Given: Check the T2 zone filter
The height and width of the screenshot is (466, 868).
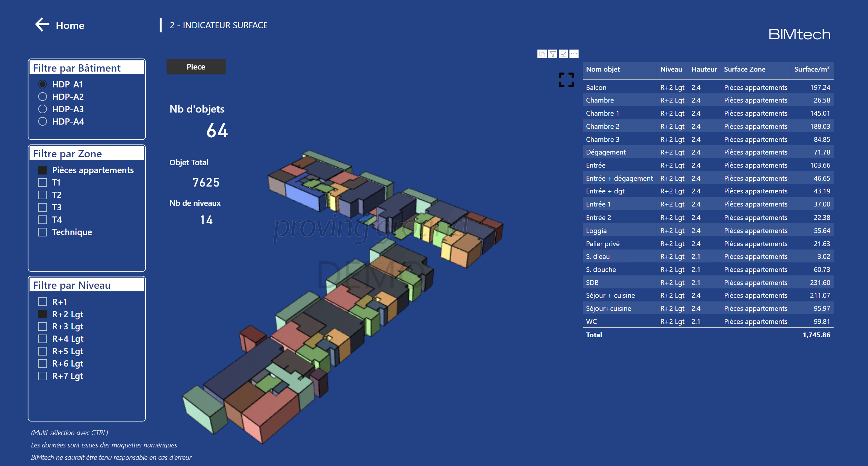Looking at the screenshot, I should click(43, 195).
